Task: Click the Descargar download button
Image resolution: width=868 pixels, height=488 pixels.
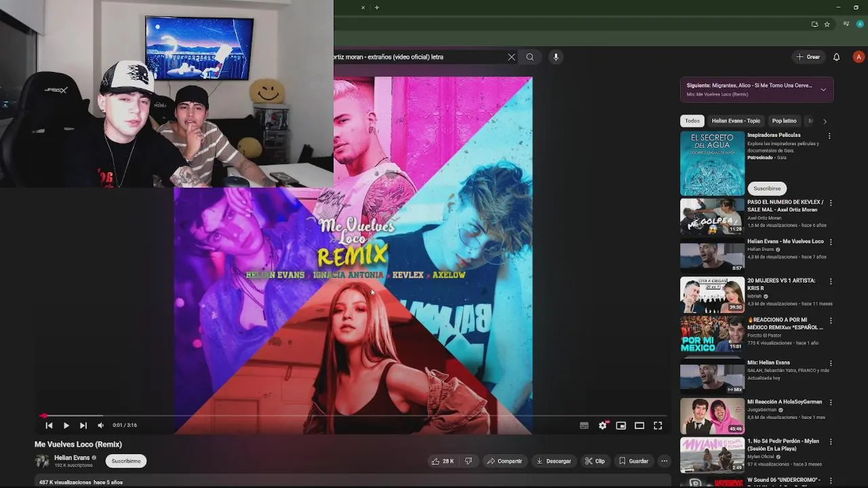Action: 553,461
